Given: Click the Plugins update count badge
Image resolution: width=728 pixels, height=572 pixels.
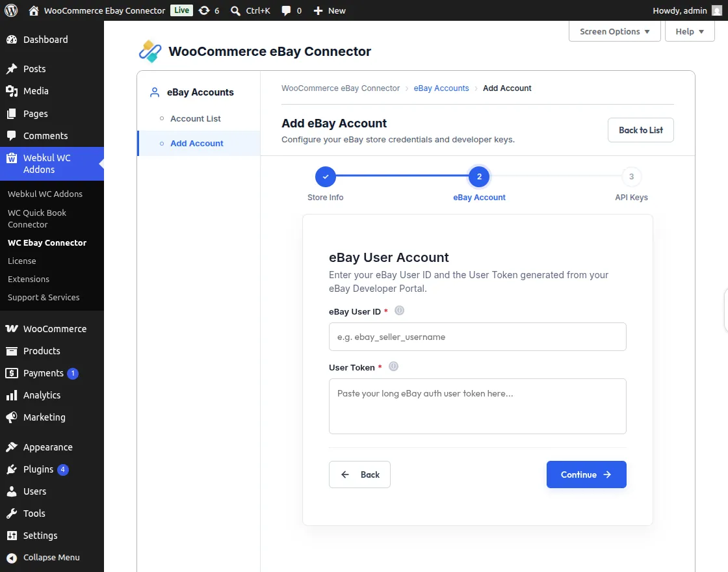Looking at the screenshot, I should 63,469.
